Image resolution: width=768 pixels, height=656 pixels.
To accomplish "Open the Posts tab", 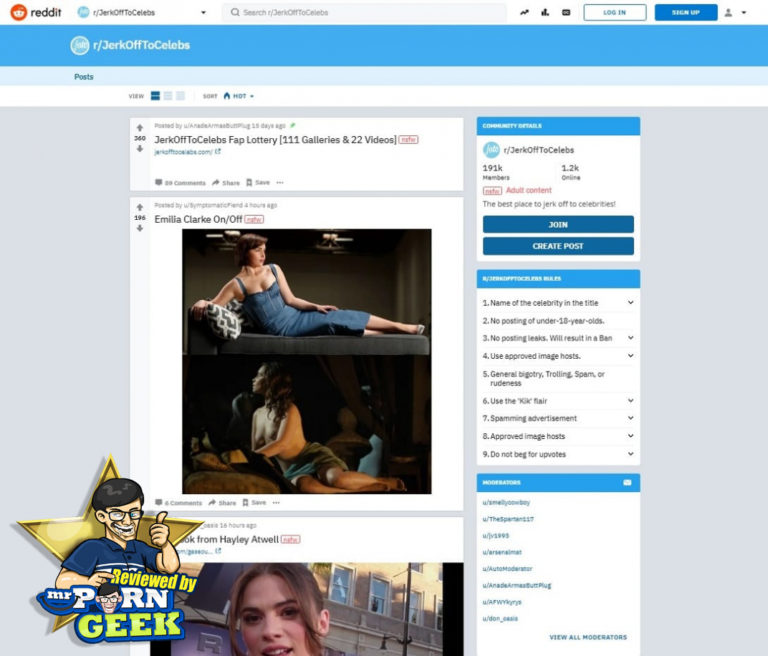I will tap(83, 76).
